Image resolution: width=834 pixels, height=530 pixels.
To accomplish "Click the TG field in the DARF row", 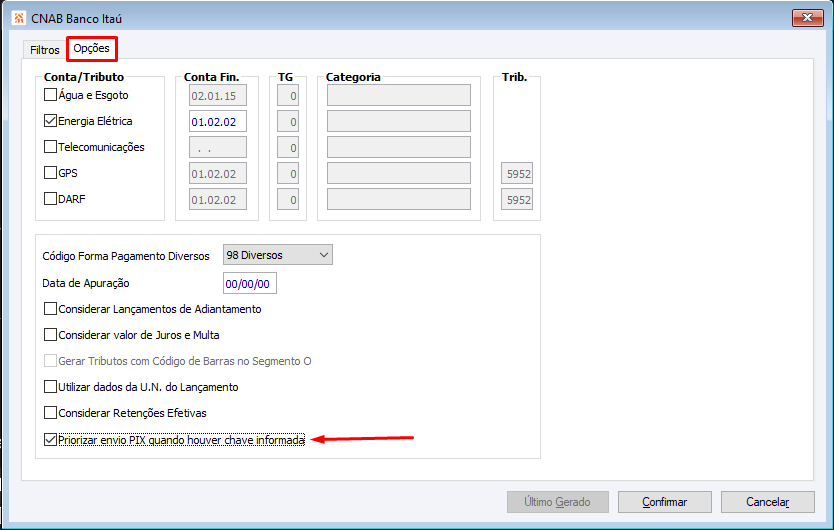I will [x=288, y=200].
